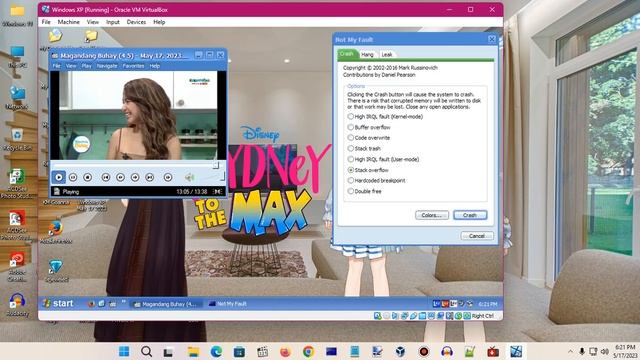Image resolution: width=640 pixels, height=360 pixels.
Task: Switch to Magandang Buhay task in XP taskbar
Action: click(166, 304)
